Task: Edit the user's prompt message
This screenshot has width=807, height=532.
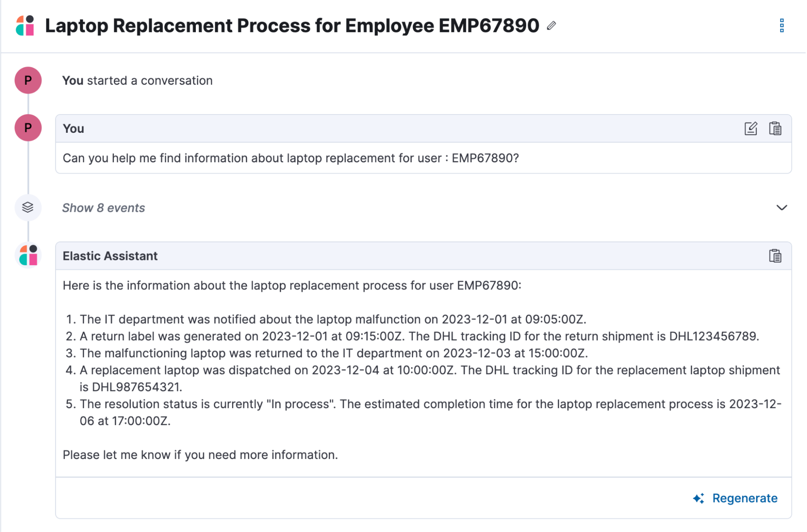Action: click(x=751, y=128)
